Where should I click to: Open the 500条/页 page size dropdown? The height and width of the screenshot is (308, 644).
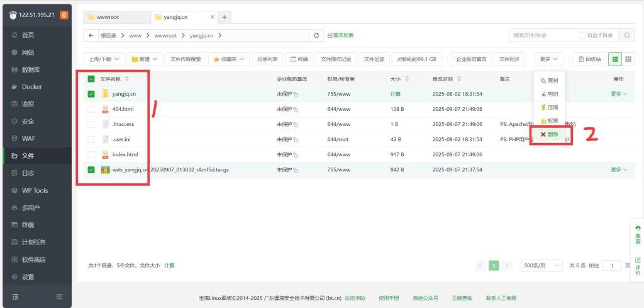541,266
